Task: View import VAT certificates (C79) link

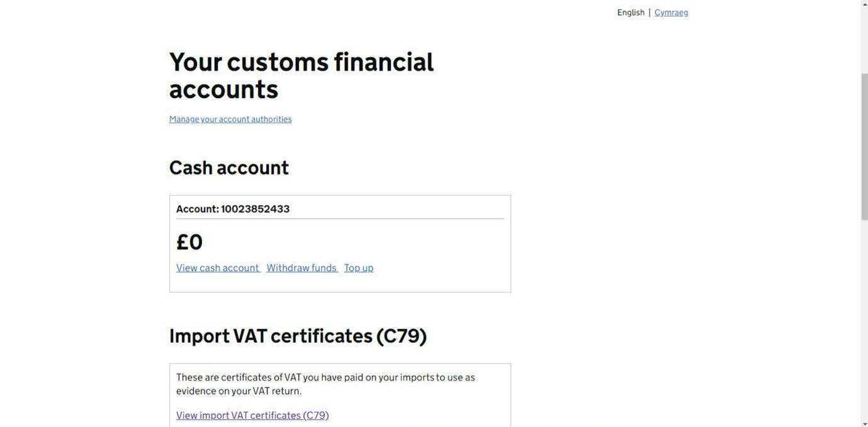Action: pyautogui.click(x=252, y=416)
